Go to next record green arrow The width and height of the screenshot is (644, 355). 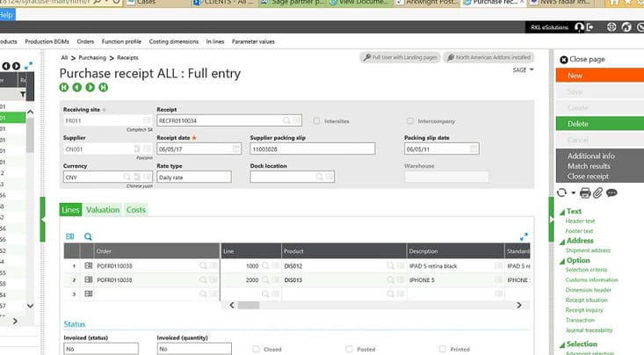tap(90, 87)
